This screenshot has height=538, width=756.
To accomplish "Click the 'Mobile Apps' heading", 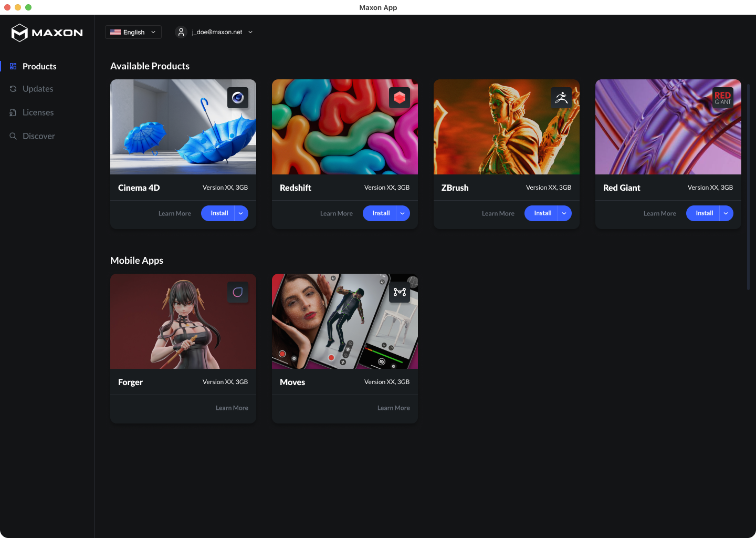I will 136,261.
